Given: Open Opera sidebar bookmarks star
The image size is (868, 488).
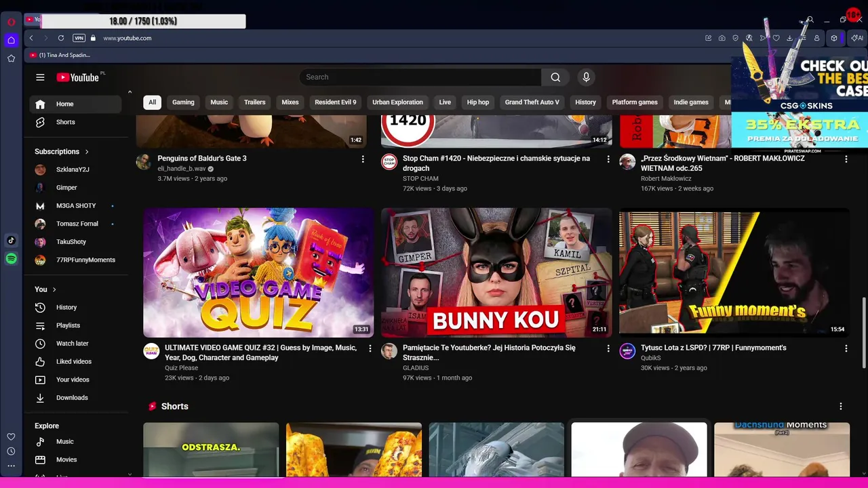Looking at the screenshot, I should click(x=11, y=58).
